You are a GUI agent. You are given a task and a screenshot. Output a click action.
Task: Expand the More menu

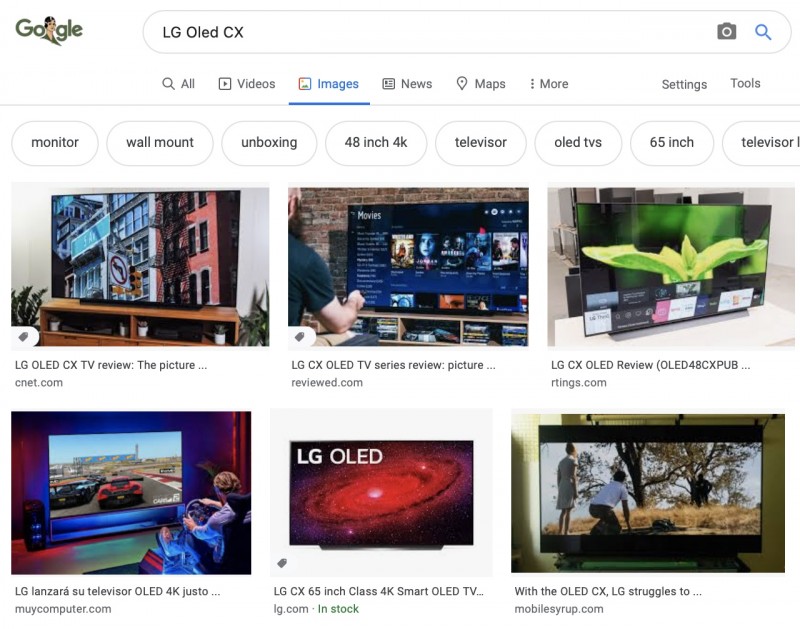[548, 84]
